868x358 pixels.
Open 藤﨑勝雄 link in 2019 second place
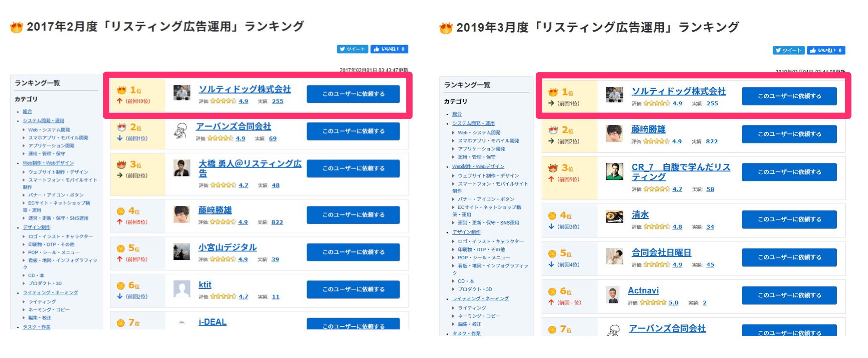[648, 129]
